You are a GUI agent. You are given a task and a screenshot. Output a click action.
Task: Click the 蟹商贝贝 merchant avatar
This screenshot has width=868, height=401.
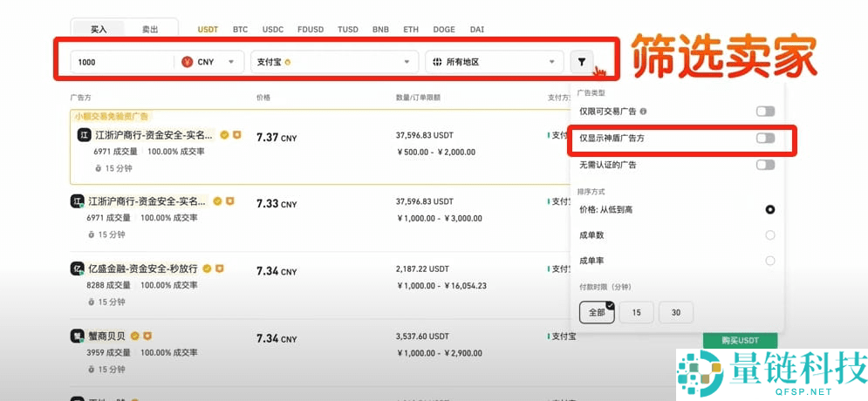tap(77, 336)
